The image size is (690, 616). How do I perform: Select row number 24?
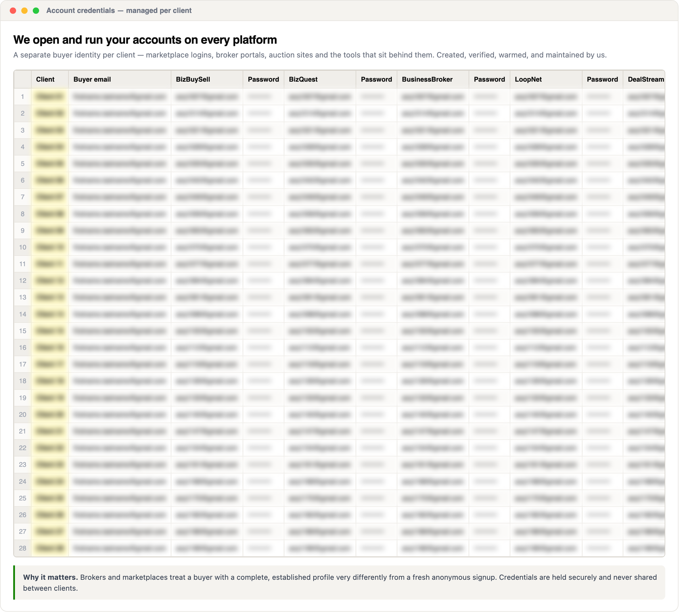pos(23,481)
